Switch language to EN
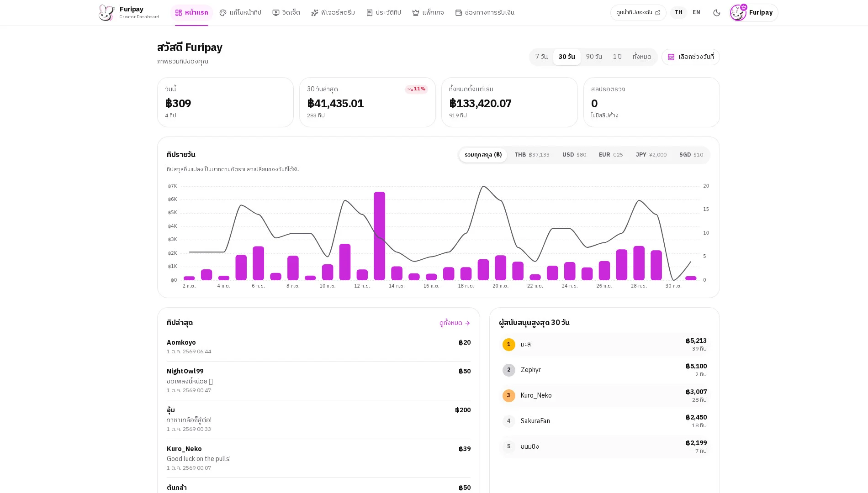868x493 pixels. 696,13
